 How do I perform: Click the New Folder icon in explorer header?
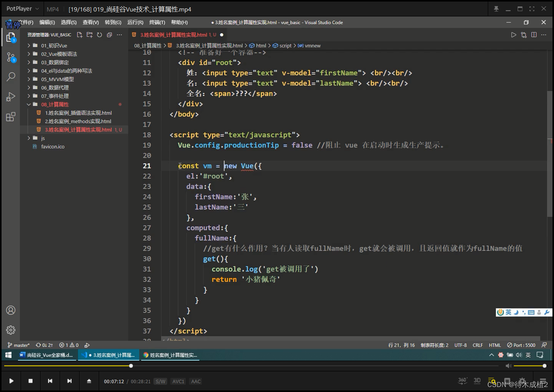click(x=90, y=35)
